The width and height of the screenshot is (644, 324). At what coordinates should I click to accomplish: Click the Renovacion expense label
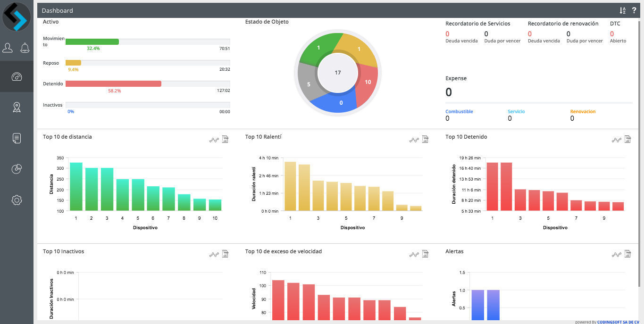(x=583, y=112)
